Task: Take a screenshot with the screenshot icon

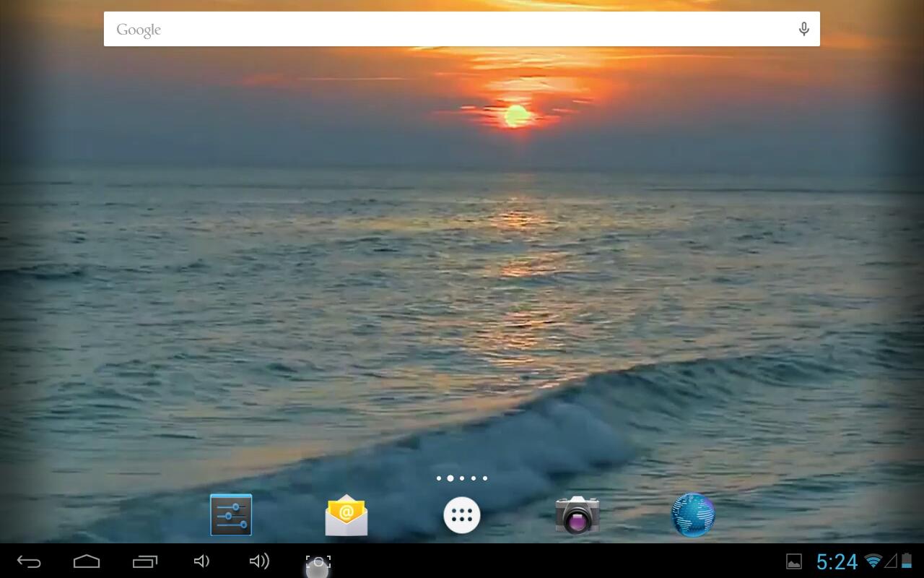Action: pos(318,562)
